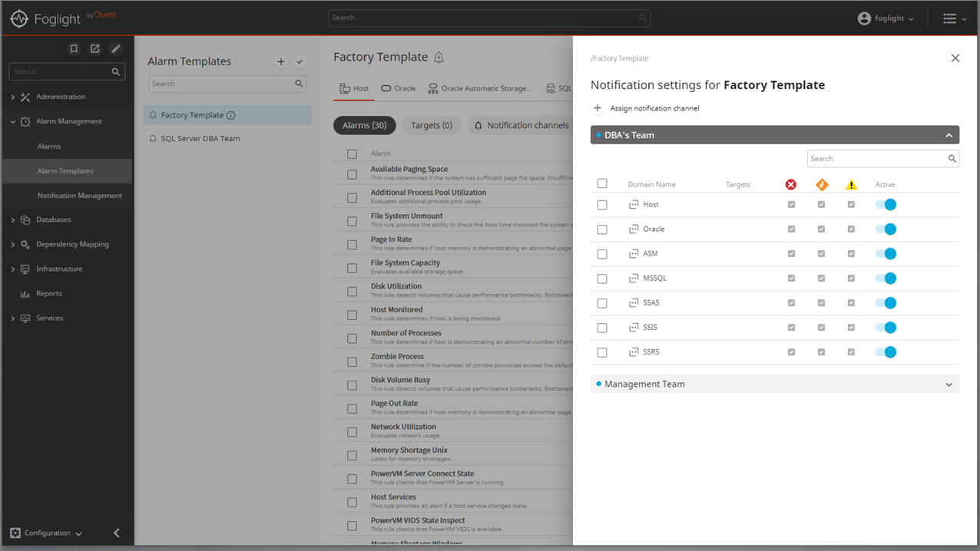Click the bell icon beside Factory Template heading

439,58
